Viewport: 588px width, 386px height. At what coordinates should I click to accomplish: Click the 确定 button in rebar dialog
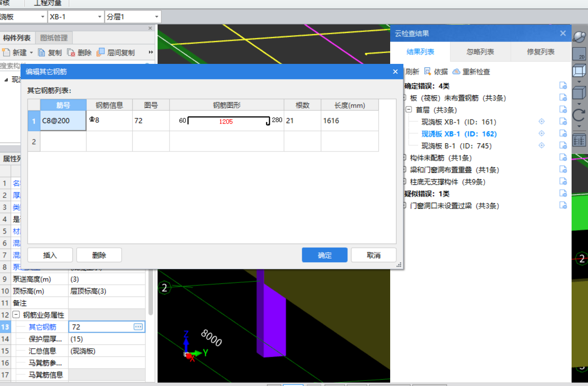[325, 255]
